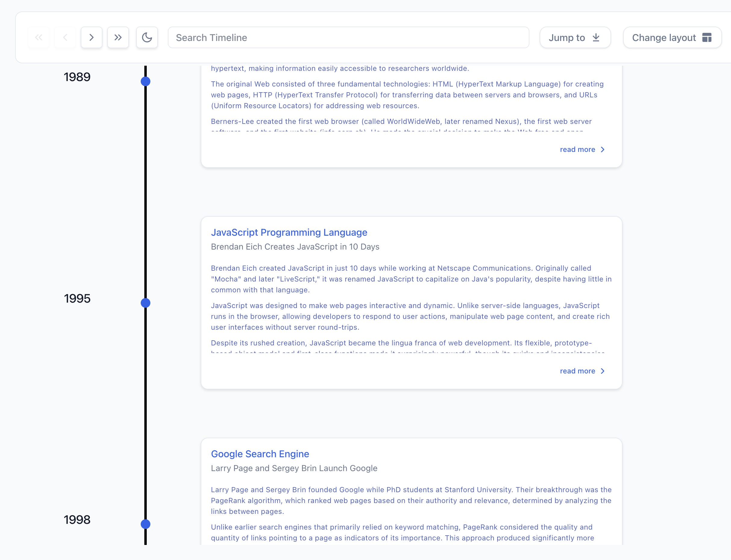731x560 pixels.
Task: Open the JavaScript Programming Language link
Action: [x=289, y=232]
